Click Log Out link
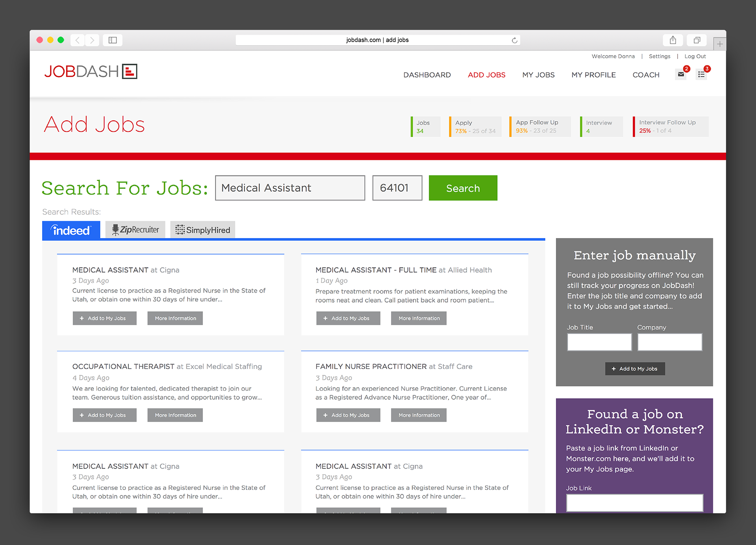This screenshot has height=545, width=756. [x=695, y=56]
